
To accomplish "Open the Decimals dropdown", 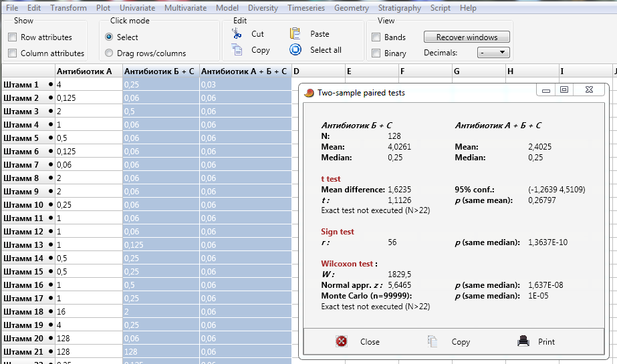I will tap(493, 53).
